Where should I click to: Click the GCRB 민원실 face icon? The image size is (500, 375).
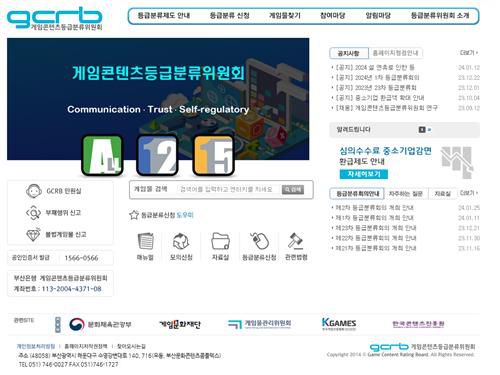point(34,191)
